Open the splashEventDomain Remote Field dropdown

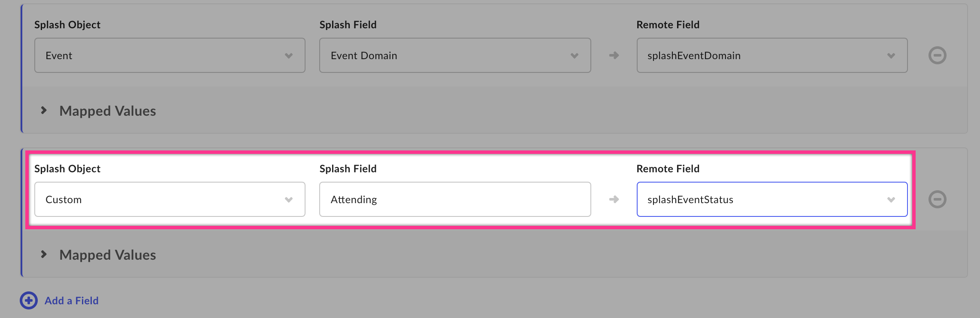point(772,55)
